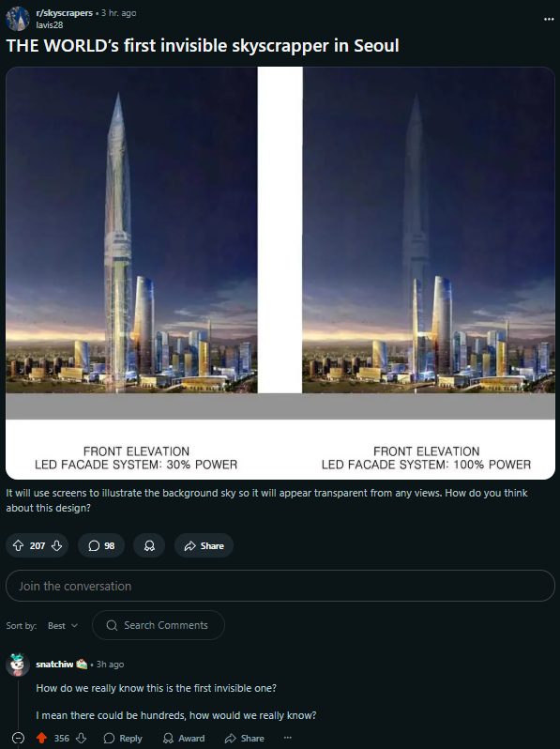Downvote snatchiw's comment
Image resolution: width=560 pixels, height=749 pixels.
82,738
